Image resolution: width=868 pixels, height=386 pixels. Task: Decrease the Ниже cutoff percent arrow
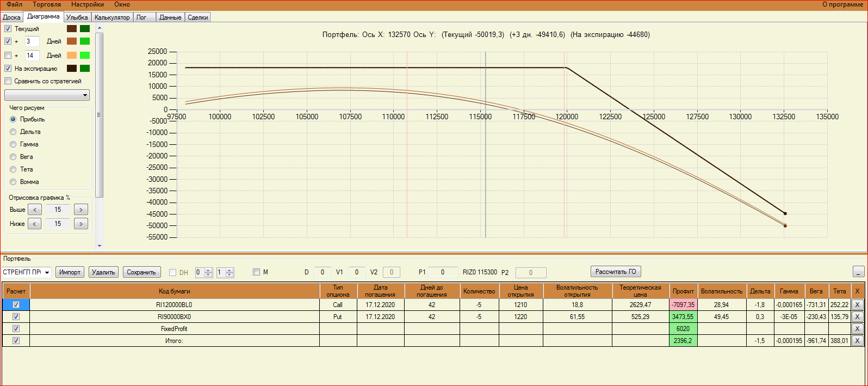point(34,224)
